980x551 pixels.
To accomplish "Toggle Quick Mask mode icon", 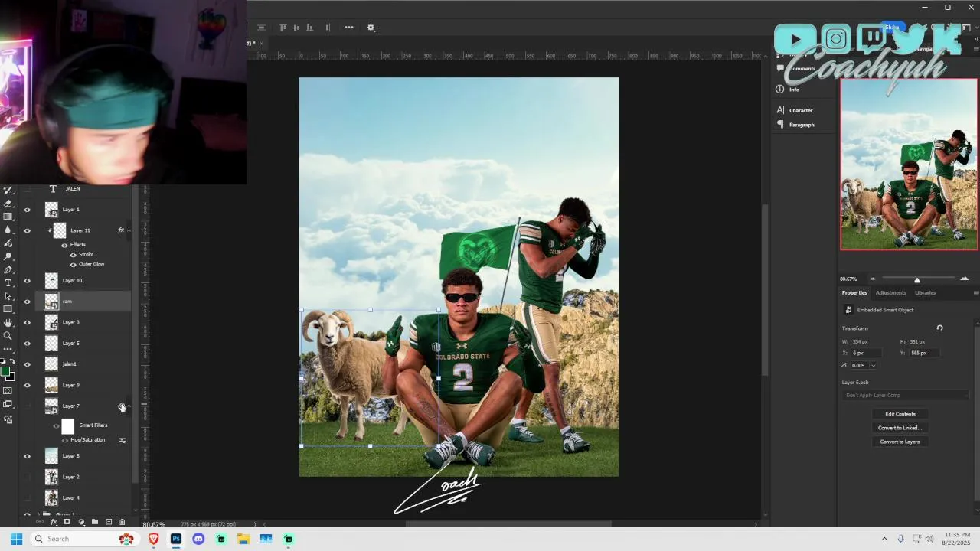I will (x=8, y=390).
